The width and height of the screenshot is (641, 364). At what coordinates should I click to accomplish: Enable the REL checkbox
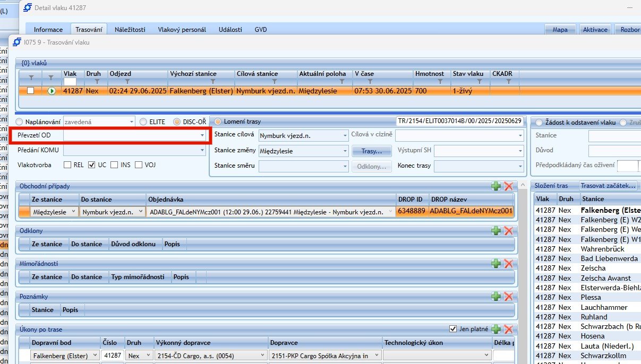click(67, 165)
